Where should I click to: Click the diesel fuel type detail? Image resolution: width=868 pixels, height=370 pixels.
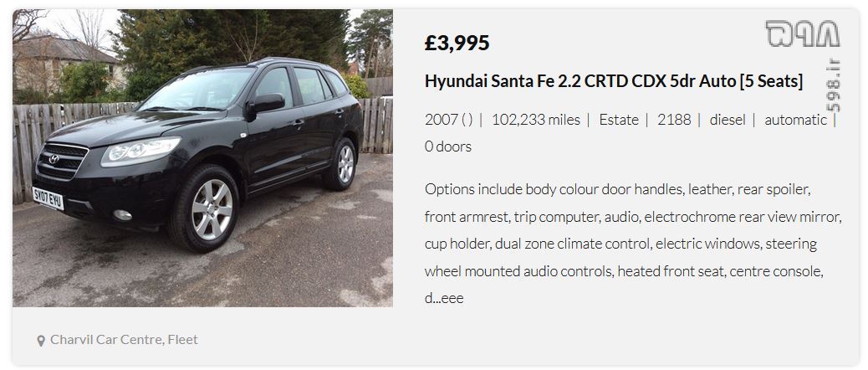[728, 120]
